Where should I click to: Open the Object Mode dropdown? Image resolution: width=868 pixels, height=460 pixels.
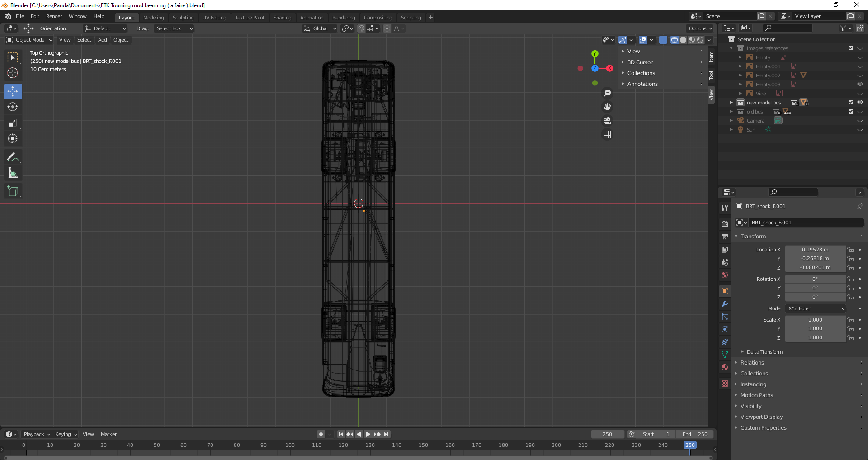pyautogui.click(x=30, y=40)
